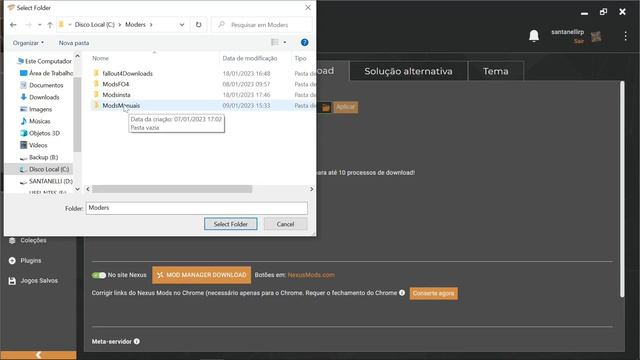Click the search box Pesquisar em Moders
Screen dimensions: 640x360
pos(261,25)
